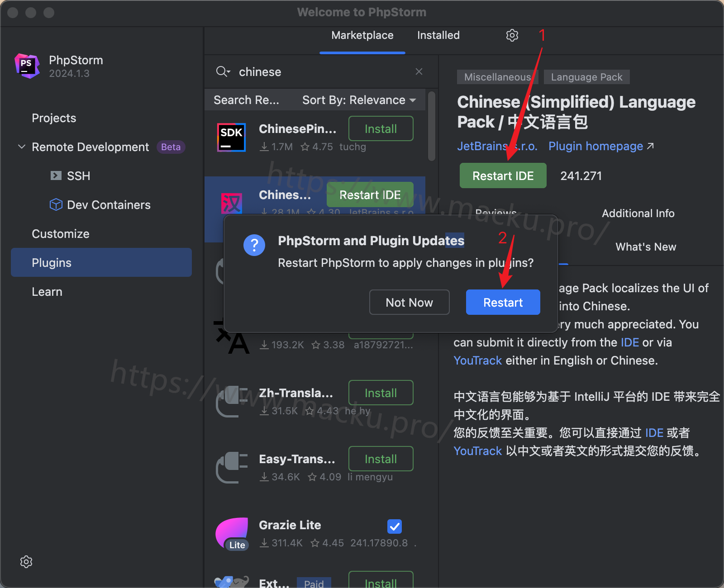Click the Easy-Translation plugin plug icon
This screenshot has height=588, width=724.
tap(232, 467)
